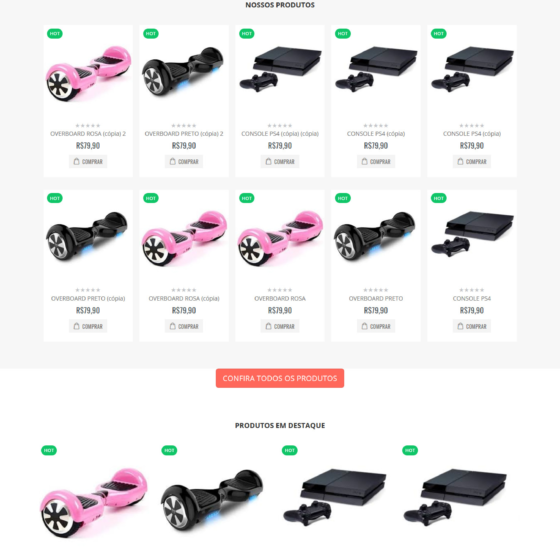Open the CONFIRA TODOS OS PRODUTOS button

pos(280,378)
